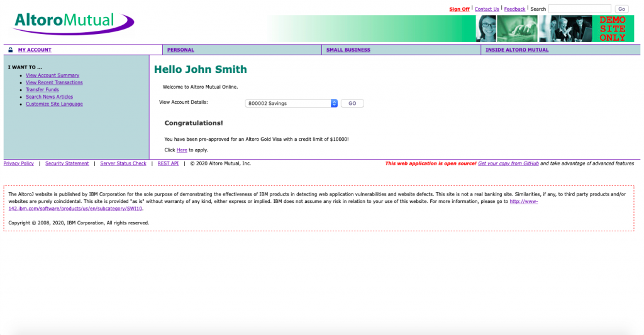Open the My Account tab
Image resolution: width=644 pixels, height=335 pixels.
[35, 50]
